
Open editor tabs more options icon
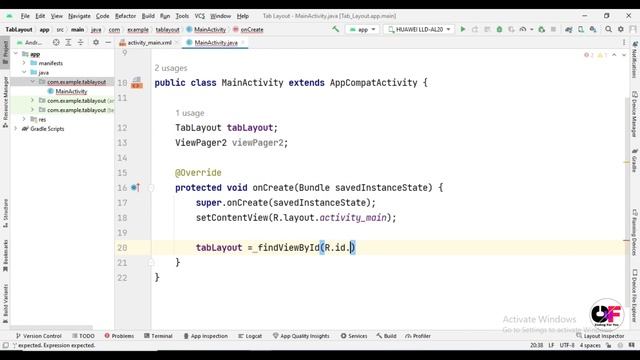click(624, 42)
